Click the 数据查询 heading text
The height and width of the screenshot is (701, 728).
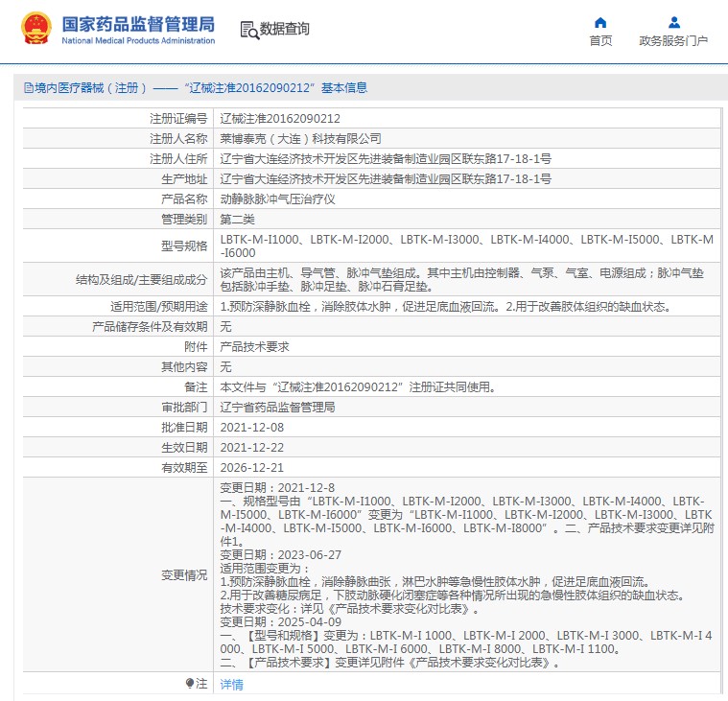(x=284, y=29)
